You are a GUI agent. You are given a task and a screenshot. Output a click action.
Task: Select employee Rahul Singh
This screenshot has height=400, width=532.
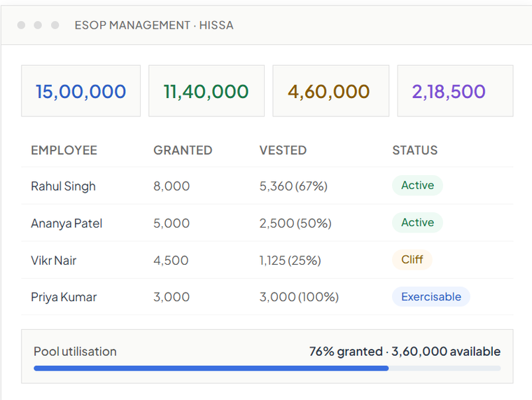64,186
